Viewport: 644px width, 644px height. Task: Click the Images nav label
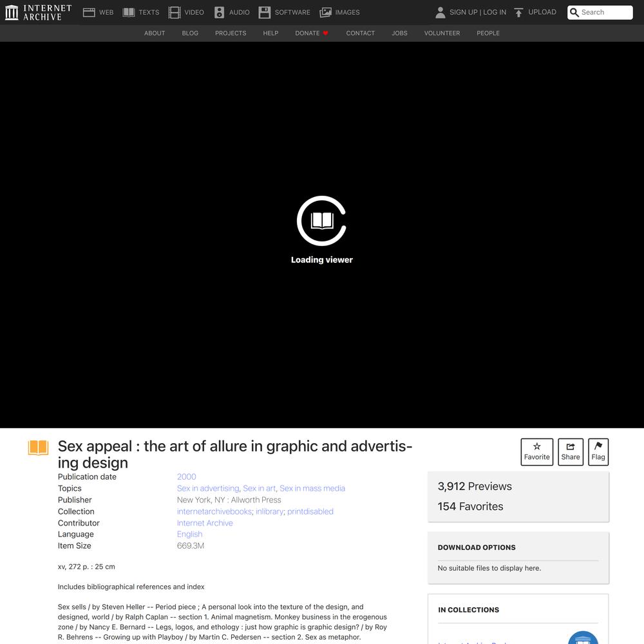click(x=348, y=12)
